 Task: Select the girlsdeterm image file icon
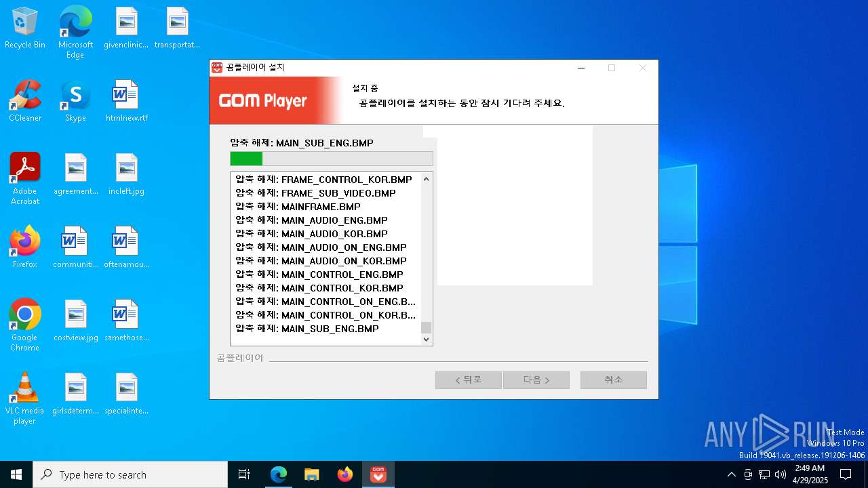pos(75,394)
